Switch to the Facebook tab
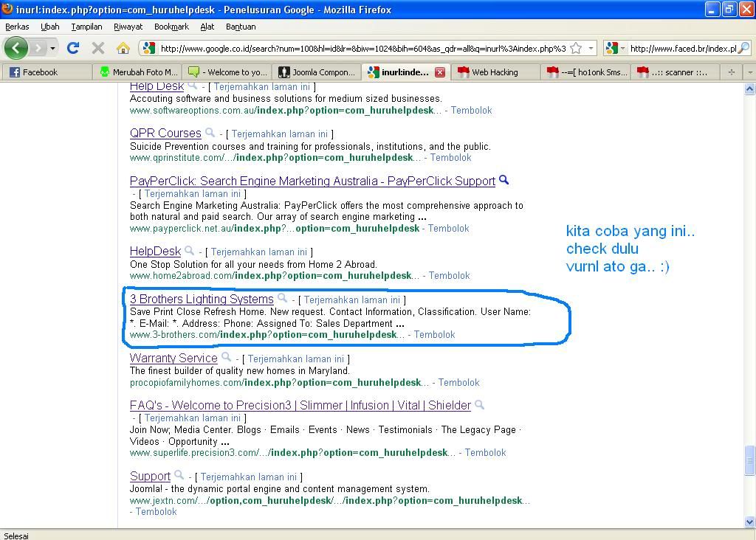Viewport: 756px width, 540px height. coord(41,72)
